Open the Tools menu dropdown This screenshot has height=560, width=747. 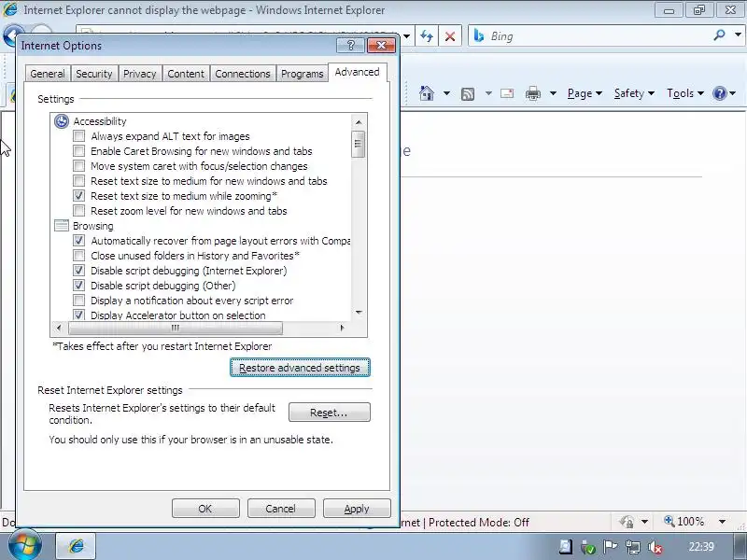click(x=685, y=93)
